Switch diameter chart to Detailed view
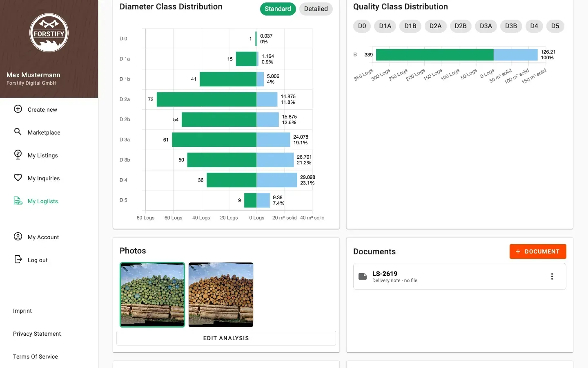 (316, 9)
